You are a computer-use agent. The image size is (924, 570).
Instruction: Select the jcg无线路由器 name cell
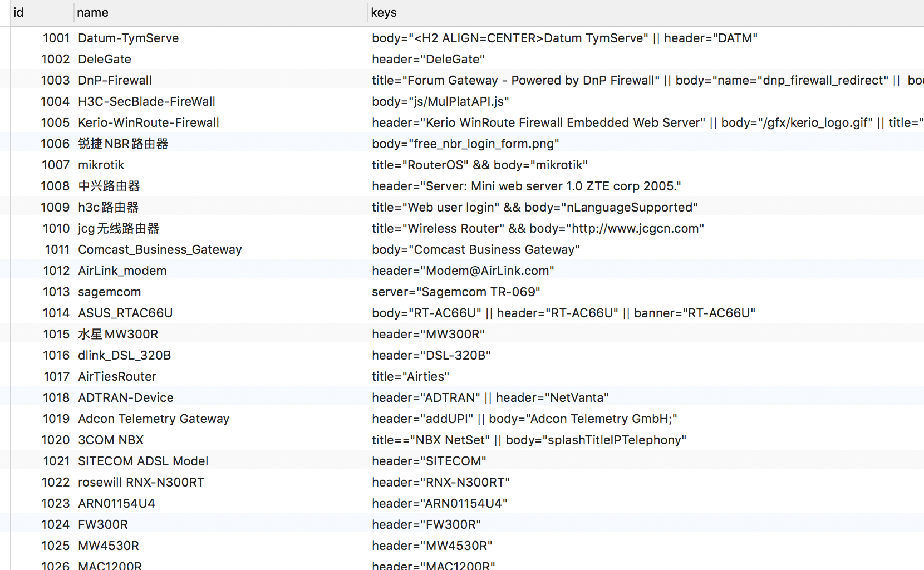tap(221, 228)
